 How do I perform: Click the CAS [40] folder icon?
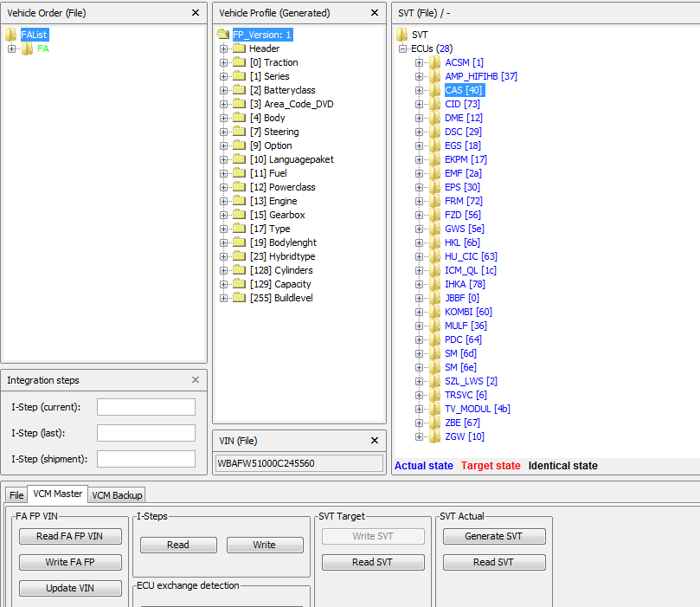(x=435, y=90)
